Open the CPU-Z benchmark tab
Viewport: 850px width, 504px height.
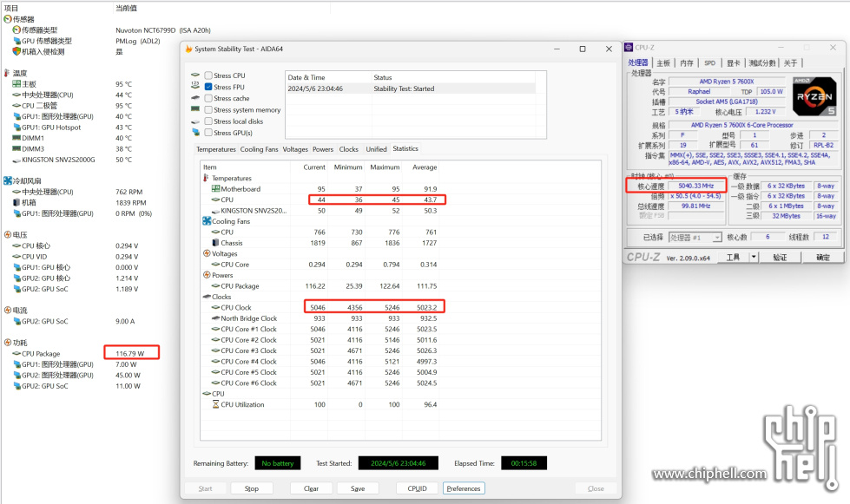[x=762, y=63]
